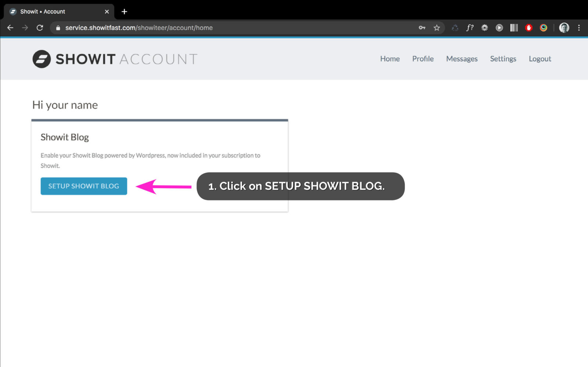
Task: Open the password manager key icon
Action: (422, 28)
